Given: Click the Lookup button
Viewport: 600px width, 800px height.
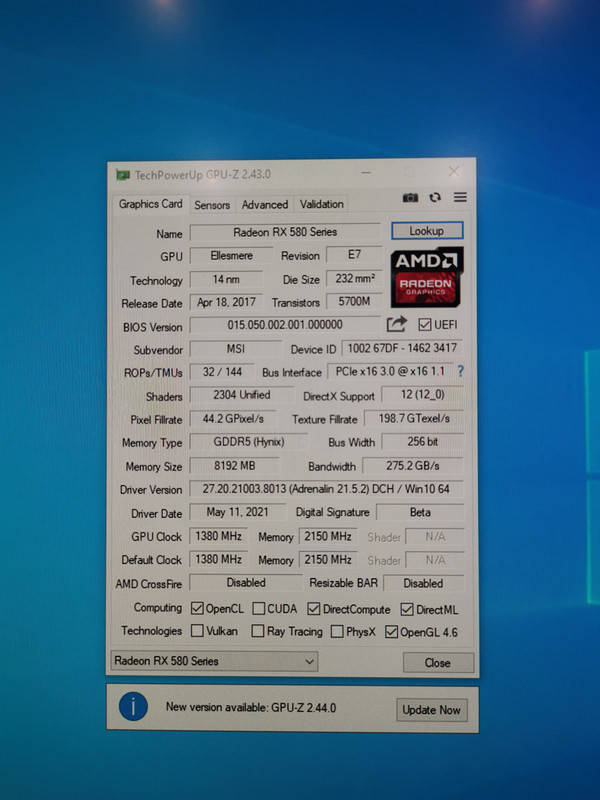Looking at the screenshot, I should pos(427,231).
